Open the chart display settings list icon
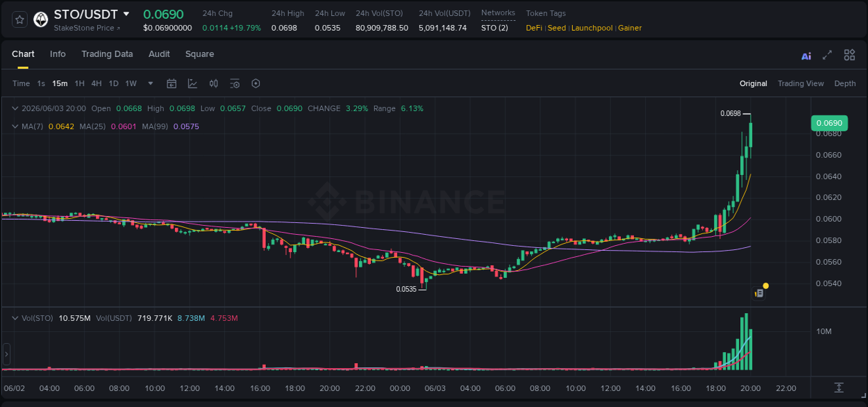This screenshot has height=407, width=868. pos(235,83)
